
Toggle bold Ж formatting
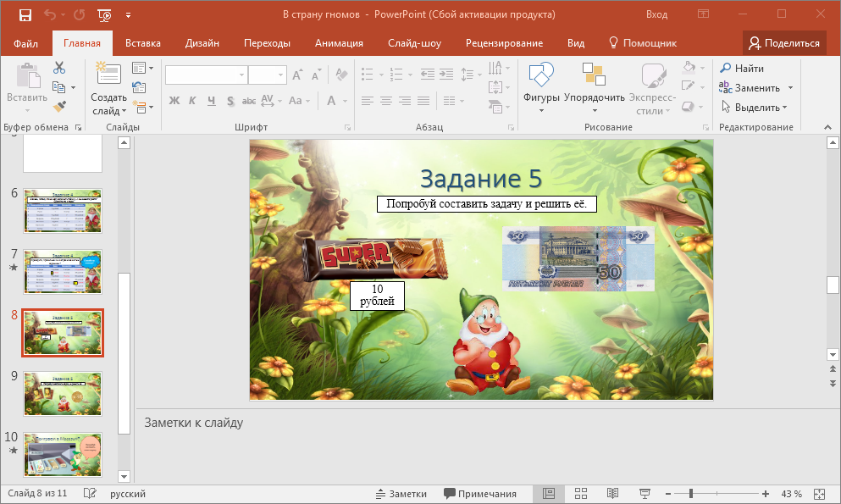174,100
